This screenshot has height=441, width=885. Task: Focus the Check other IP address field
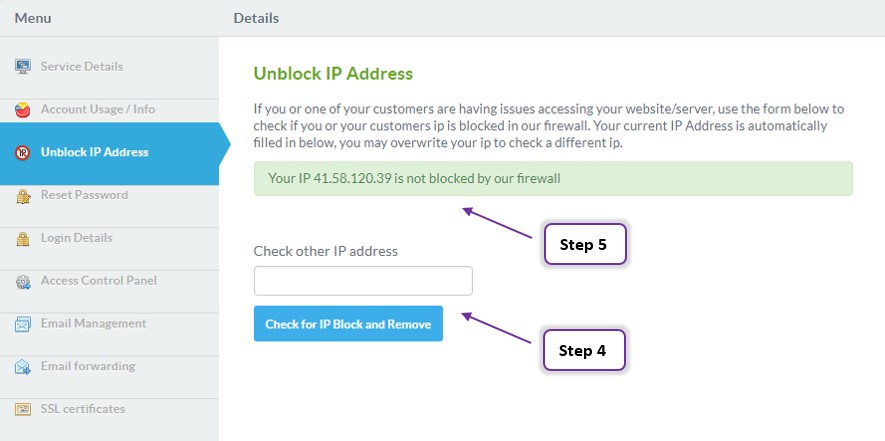(x=363, y=281)
